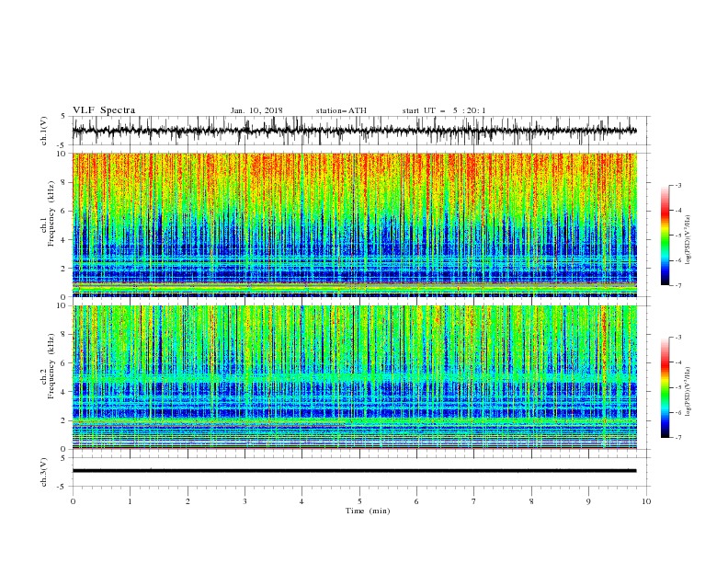Click time axis tick label '3'
Viewport: 728px width, 563px height.
[245, 501]
